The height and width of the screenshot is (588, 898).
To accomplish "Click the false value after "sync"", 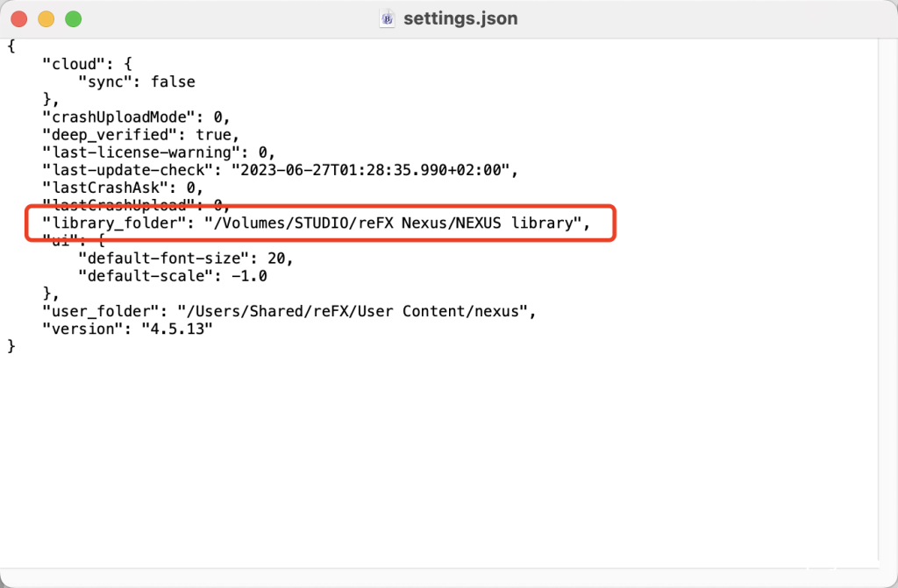I will point(173,81).
